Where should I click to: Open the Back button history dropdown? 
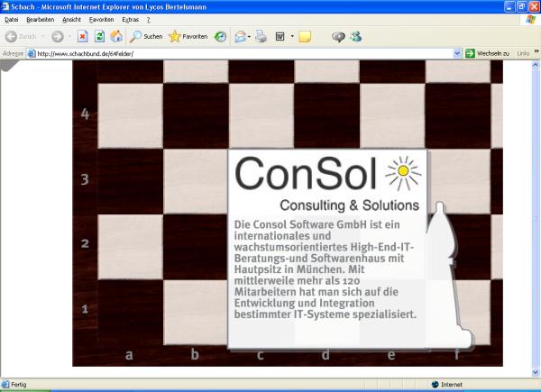pos(42,37)
